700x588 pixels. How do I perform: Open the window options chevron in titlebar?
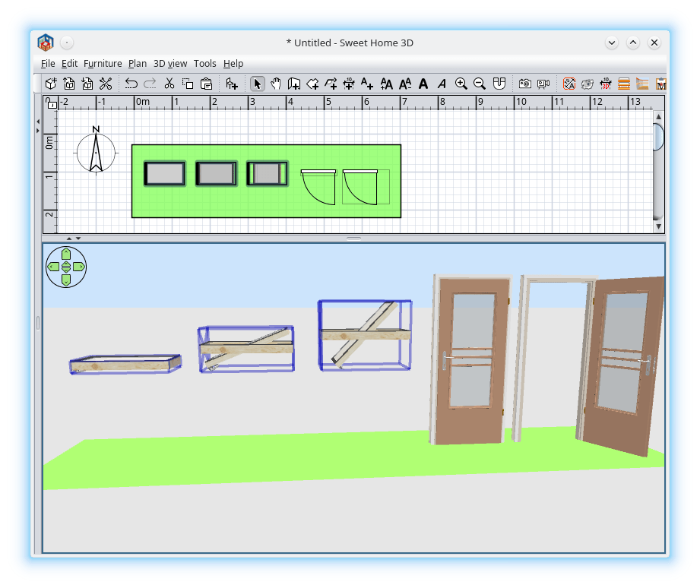point(610,43)
